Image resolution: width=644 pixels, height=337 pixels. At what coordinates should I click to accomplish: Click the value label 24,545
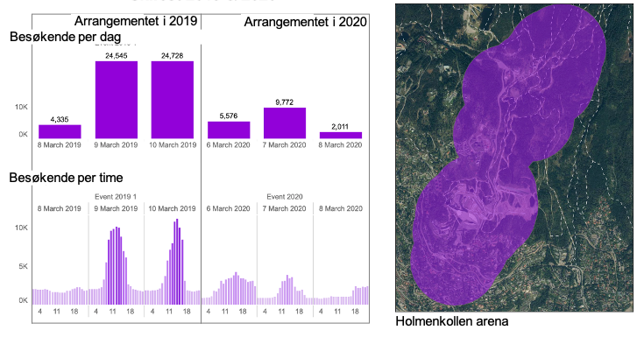117,56
